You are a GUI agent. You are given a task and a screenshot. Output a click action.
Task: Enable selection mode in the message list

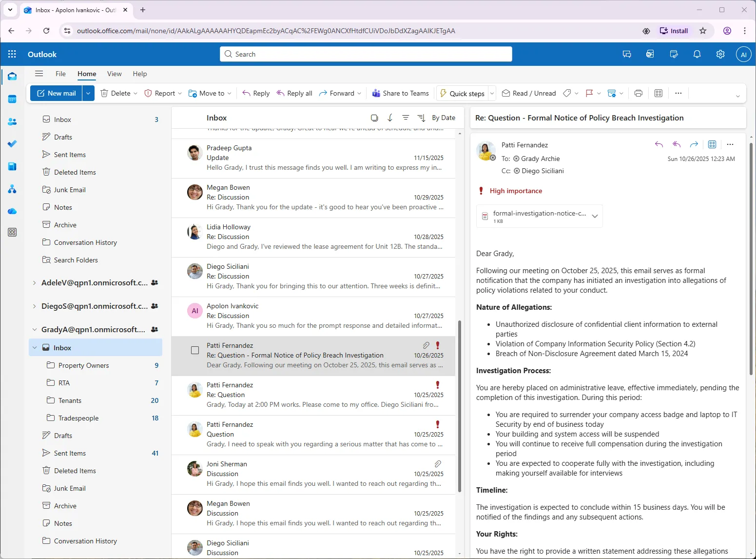click(x=374, y=118)
